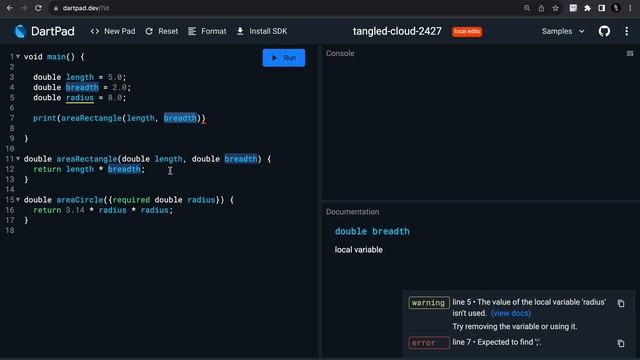640x360 pixels.
Task: Share this page from the address bar
Action: pyautogui.click(x=541, y=8)
